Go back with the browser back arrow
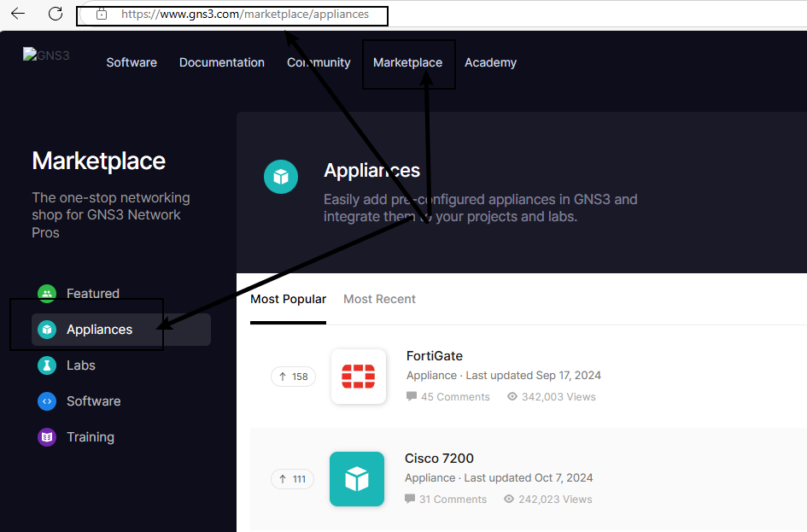Image resolution: width=807 pixels, height=532 pixels. point(18,14)
